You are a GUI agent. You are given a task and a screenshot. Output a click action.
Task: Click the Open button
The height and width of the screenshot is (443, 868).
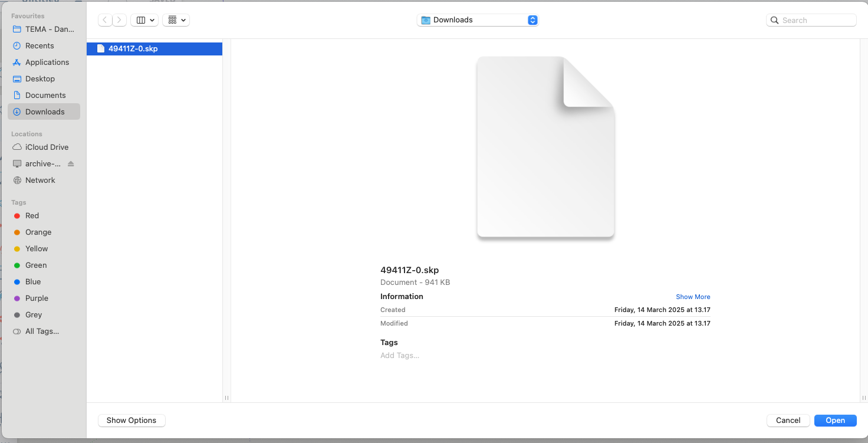tap(835, 420)
